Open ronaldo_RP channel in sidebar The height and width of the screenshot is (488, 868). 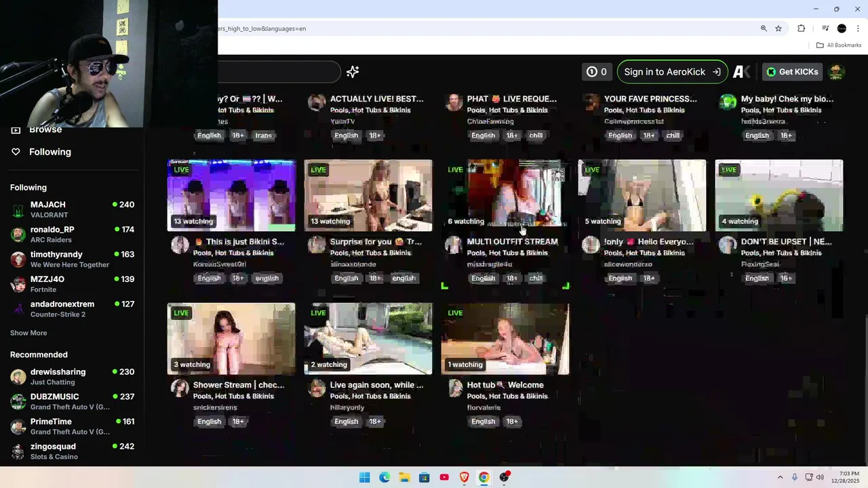[72, 235]
